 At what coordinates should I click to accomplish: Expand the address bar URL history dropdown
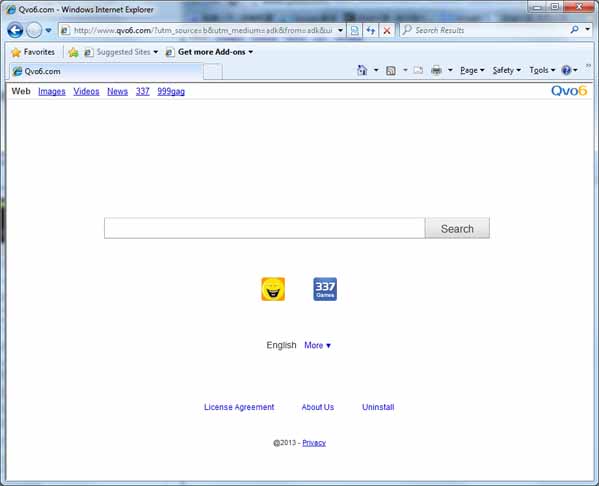340,30
